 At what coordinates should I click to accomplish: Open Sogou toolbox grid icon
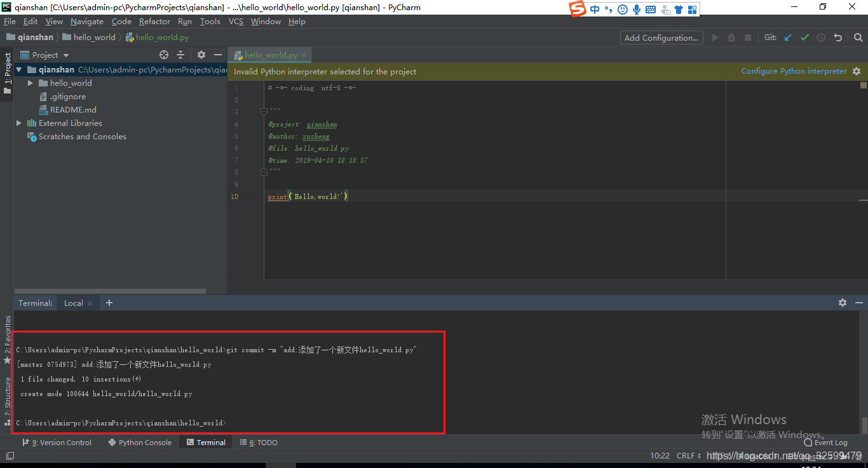pyautogui.click(x=693, y=9)
